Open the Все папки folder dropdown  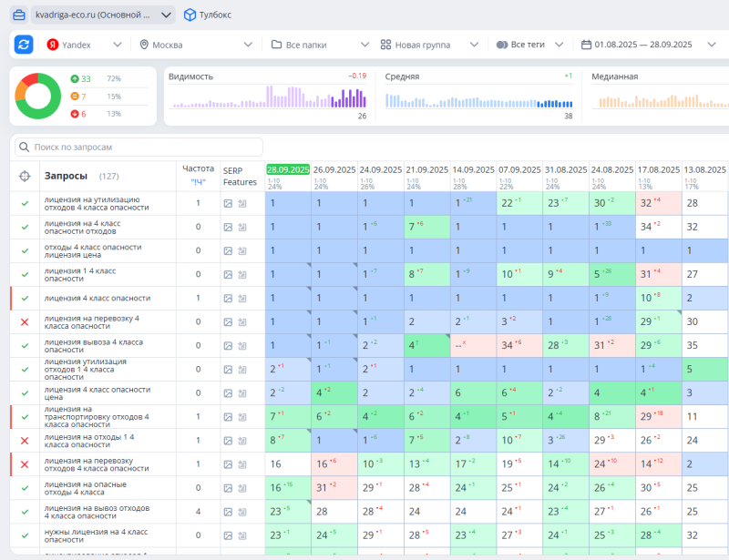(321, 45)
